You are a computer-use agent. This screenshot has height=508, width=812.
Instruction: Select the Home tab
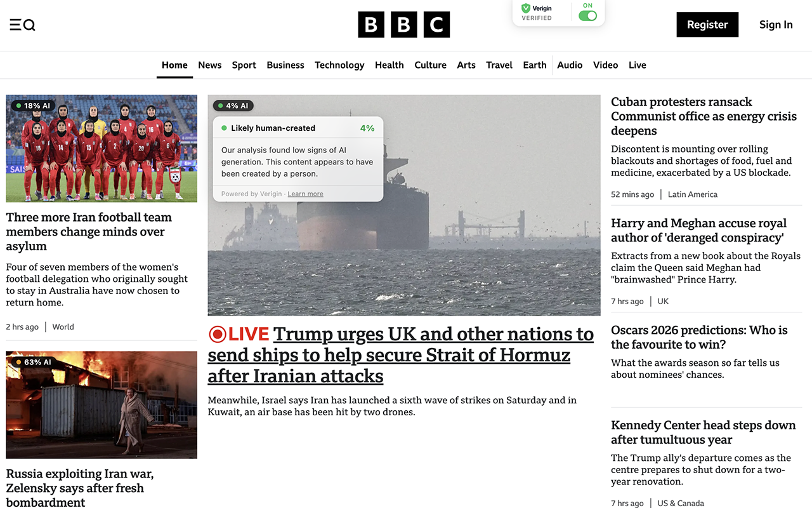point(174,65)
